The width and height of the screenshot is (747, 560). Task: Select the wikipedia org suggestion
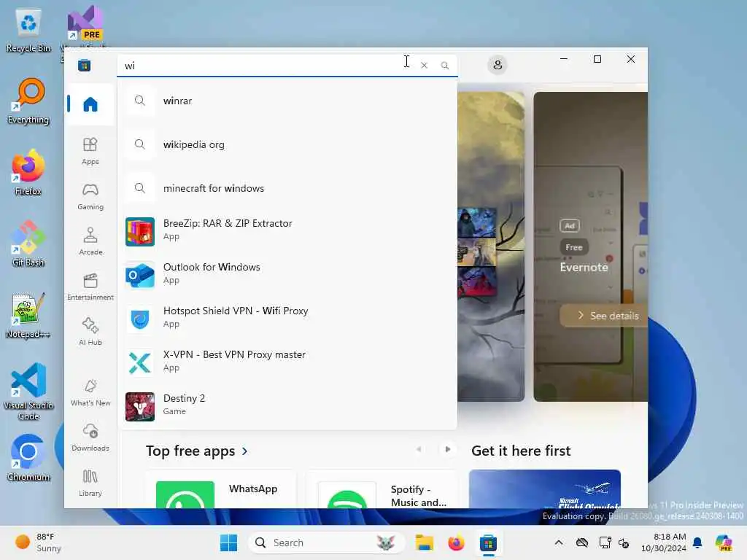coord(287,144)
